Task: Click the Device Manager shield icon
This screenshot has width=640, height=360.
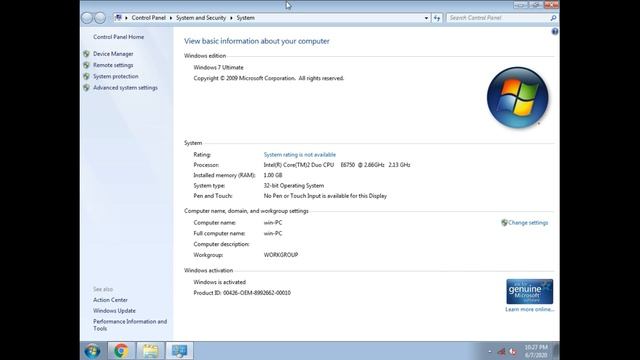Action: coord(86,54)
